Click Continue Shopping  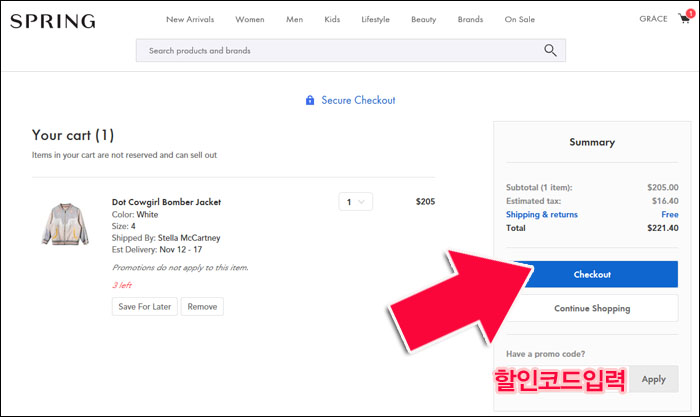coord(592,308)
